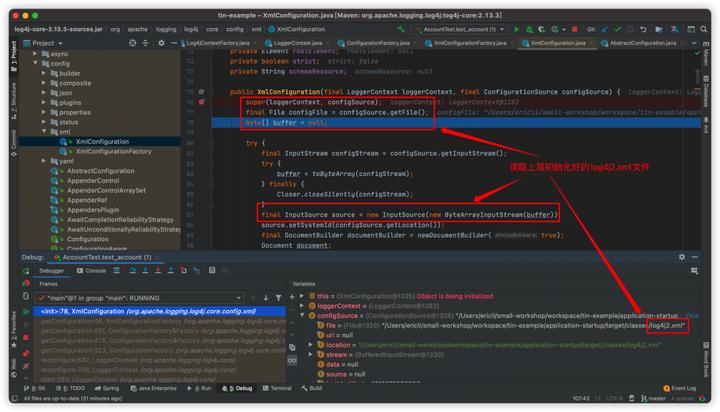Image resolution: width=720 pixels, height=412 pixels.
Task: Show execution point icon in the debugger toolbar
Action: coord(117,271)
